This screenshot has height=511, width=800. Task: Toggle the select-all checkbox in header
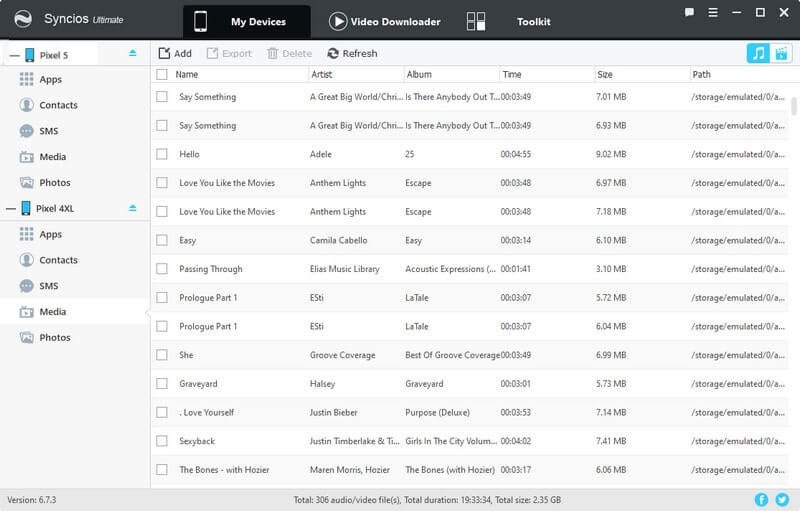162,74
